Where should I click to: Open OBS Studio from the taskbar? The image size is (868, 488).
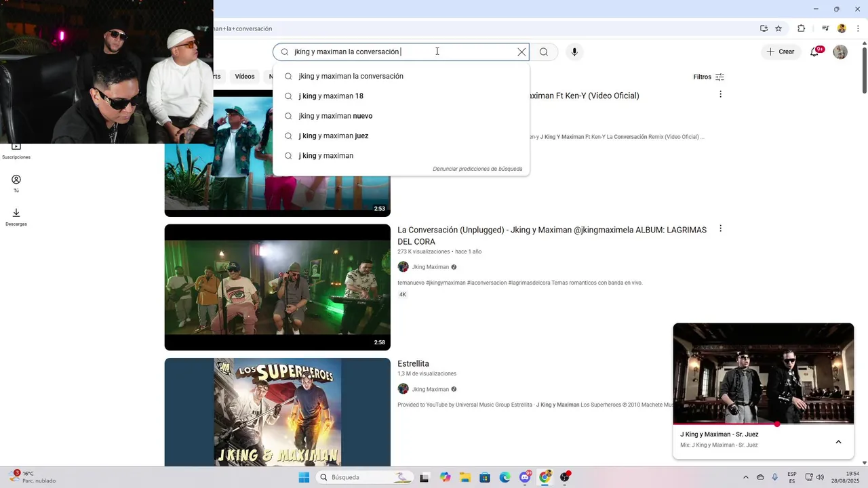tap(565, 477)
